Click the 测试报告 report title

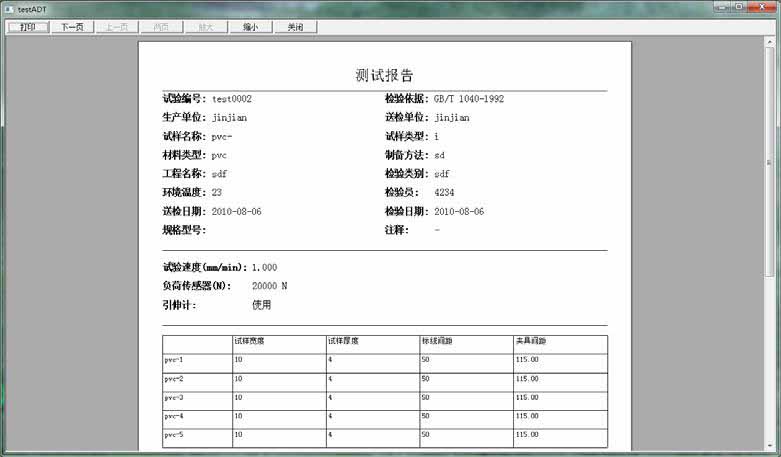384,76
